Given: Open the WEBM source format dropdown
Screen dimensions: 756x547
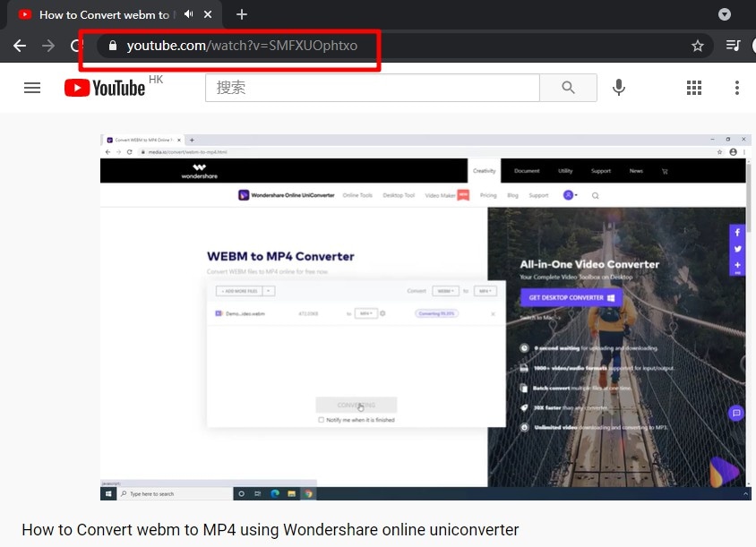Looking at the screenshot, I should pyautogui.click(x=445, y=291).
